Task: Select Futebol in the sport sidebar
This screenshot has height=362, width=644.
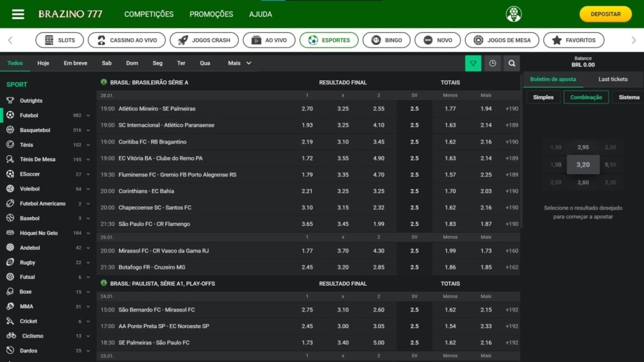Action: pos(29,116)
